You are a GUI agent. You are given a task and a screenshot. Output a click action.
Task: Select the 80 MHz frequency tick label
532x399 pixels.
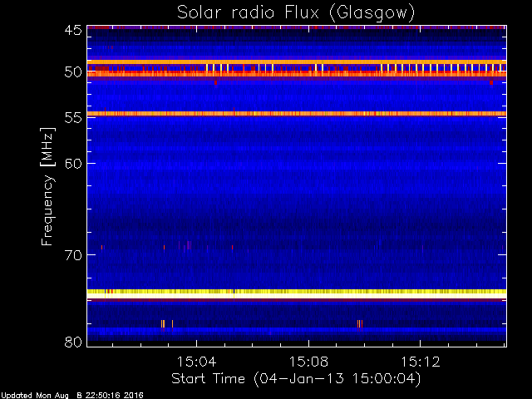73,342
